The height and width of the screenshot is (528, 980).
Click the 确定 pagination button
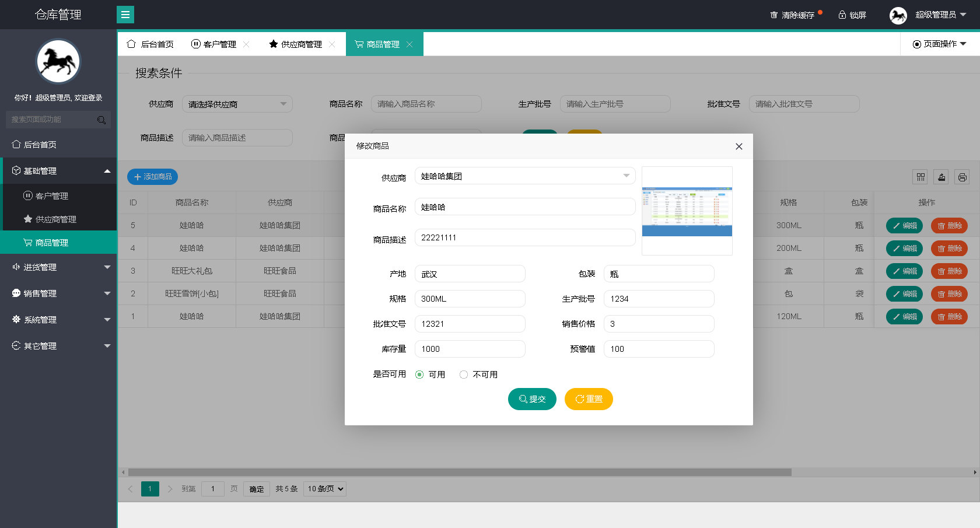(257, 489)
